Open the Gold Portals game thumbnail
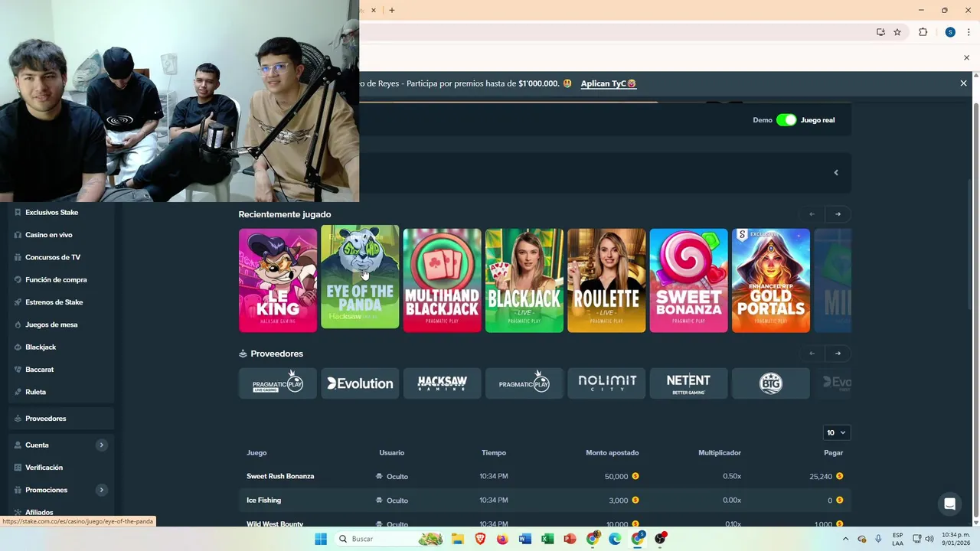Viewport: 980px width, 551px height. click(771, 280)
